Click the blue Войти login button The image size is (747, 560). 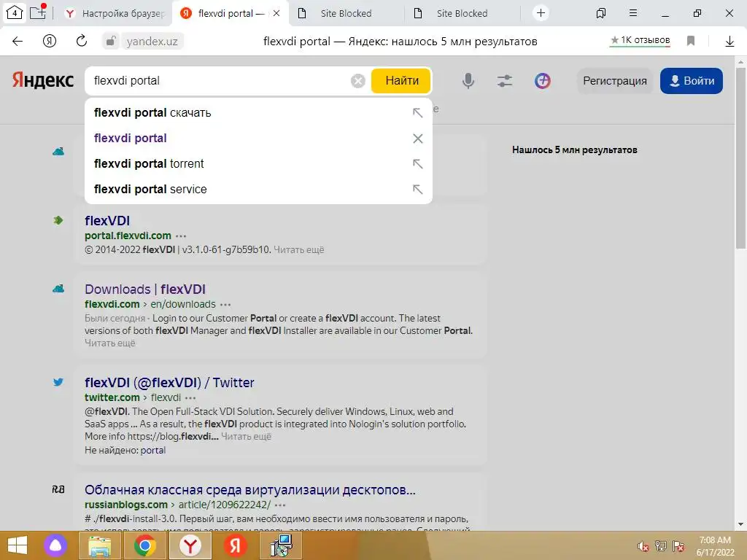coord(692,80)
